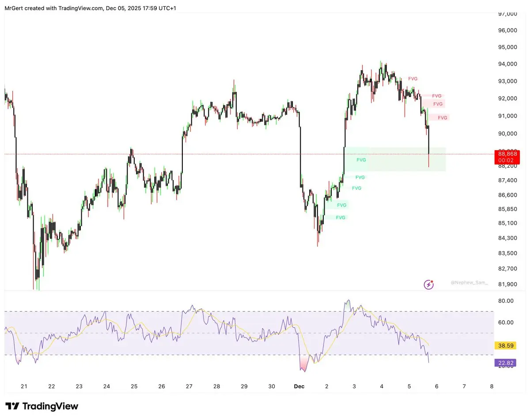Click the purple 22.82 RSI value label

point(504,363)
